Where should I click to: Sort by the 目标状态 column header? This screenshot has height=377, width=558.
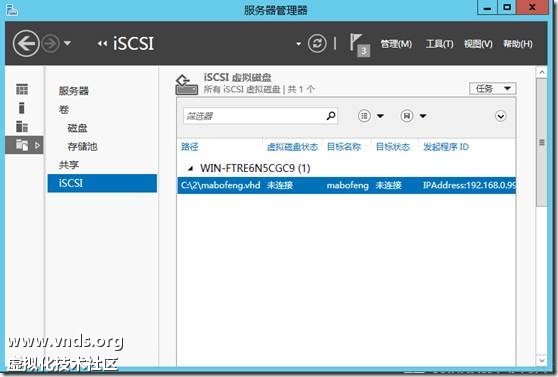(393, 147)
